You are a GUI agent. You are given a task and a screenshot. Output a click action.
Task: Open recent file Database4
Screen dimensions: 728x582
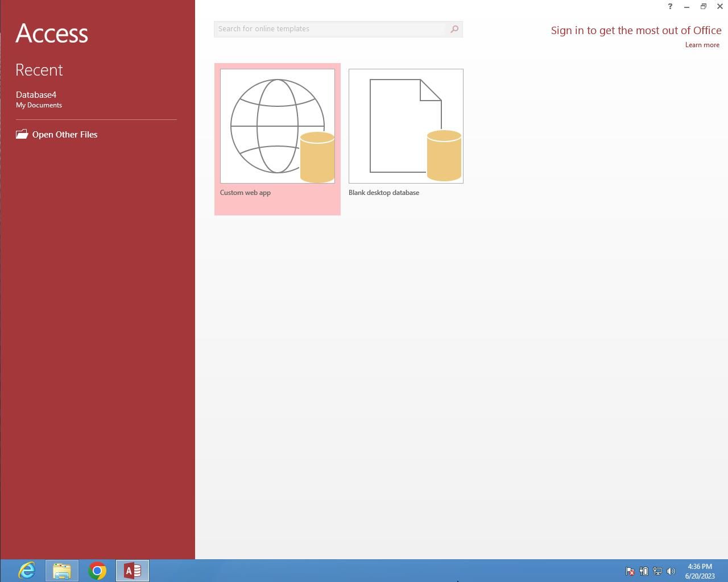36,95
